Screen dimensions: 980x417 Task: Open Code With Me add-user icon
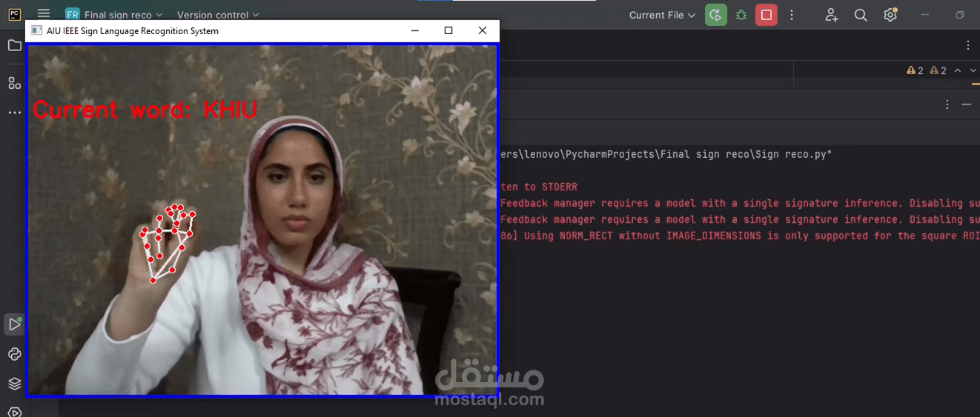tap(831, 15)
